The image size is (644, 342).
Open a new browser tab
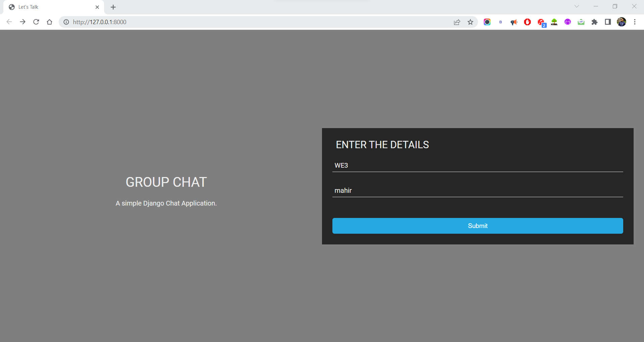click(x=113, y=7)
